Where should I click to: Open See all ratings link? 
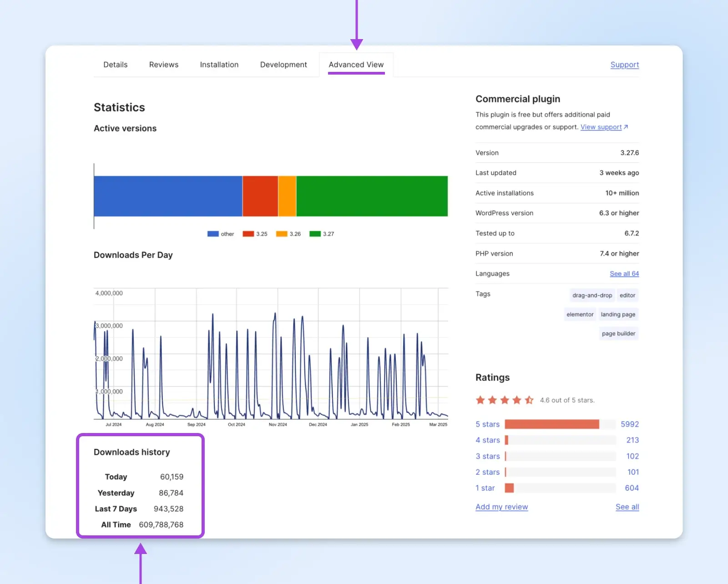tap(627, 507)
